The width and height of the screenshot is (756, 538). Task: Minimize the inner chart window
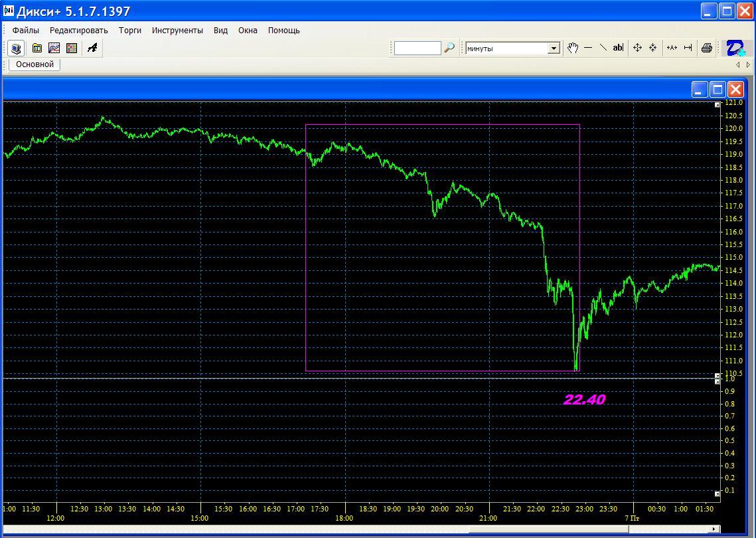699,89
